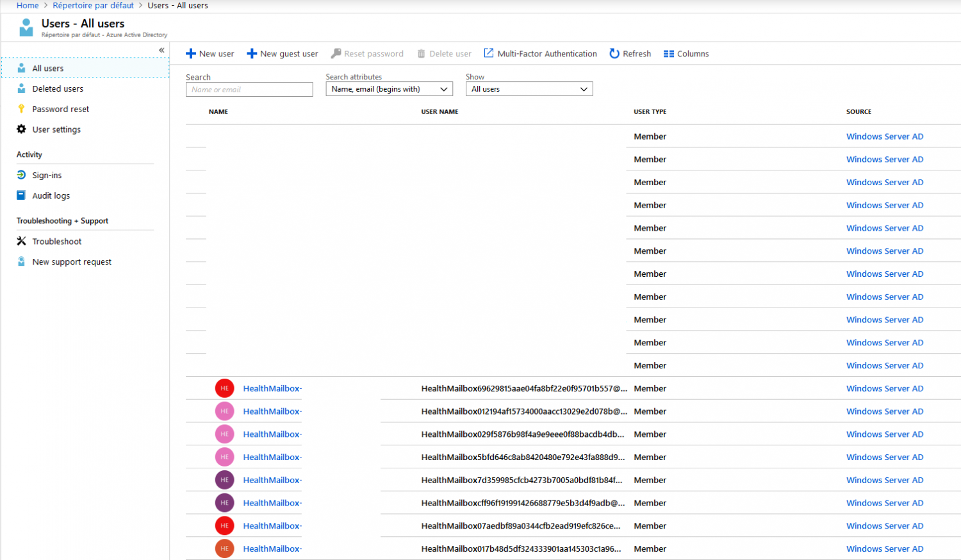Screen dimensions: 961x560
Task: Open HealthMailbox user with username cff96f19199142
Action: [272, 503]
